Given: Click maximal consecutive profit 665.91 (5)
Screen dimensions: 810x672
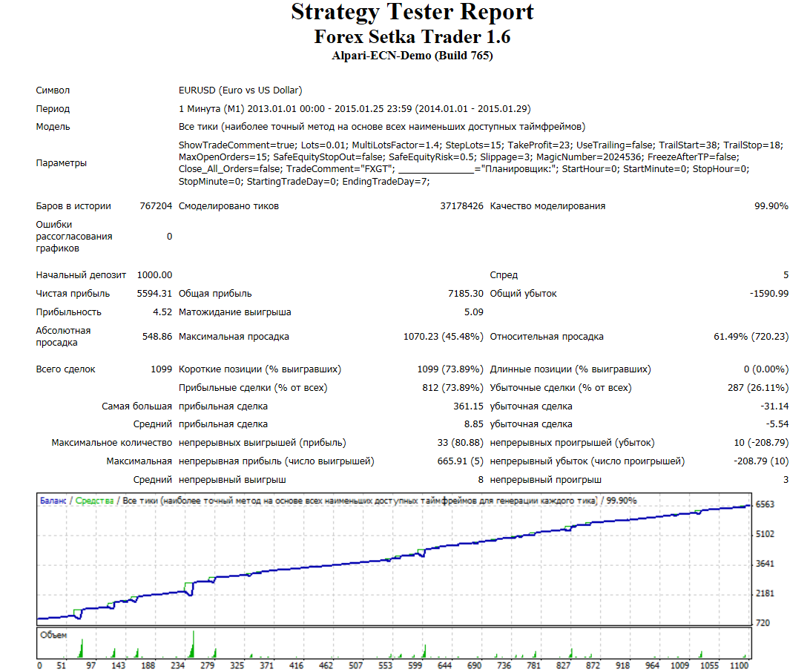Looking at the screenshot, I should 461,461.
